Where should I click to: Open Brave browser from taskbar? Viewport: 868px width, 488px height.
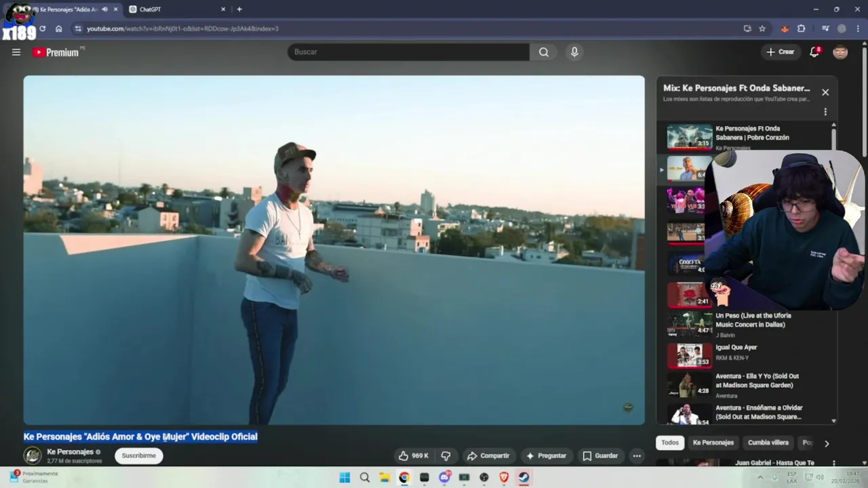pyautogui.click(x=504, y=478)
